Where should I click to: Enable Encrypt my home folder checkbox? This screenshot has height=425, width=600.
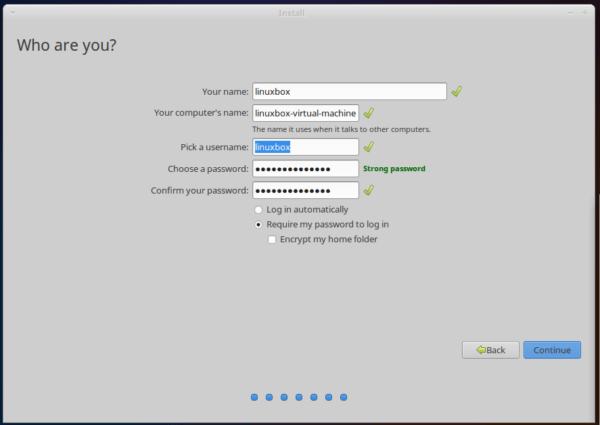point(272,239)
